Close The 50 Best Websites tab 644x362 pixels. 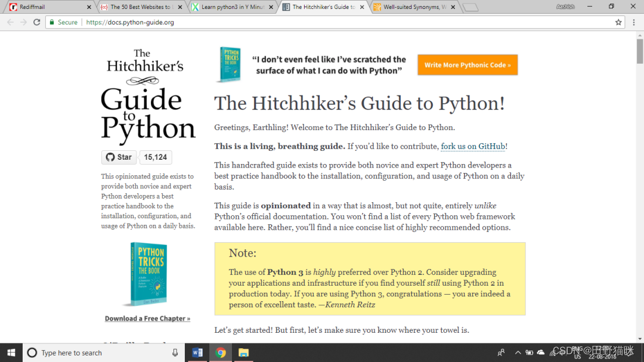coord(180,7)
